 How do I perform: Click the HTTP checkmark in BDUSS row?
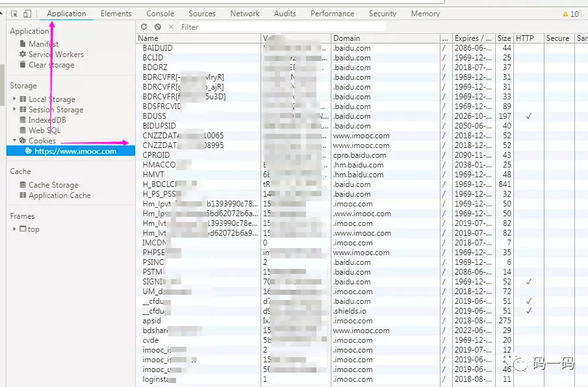tap(529, 116)
